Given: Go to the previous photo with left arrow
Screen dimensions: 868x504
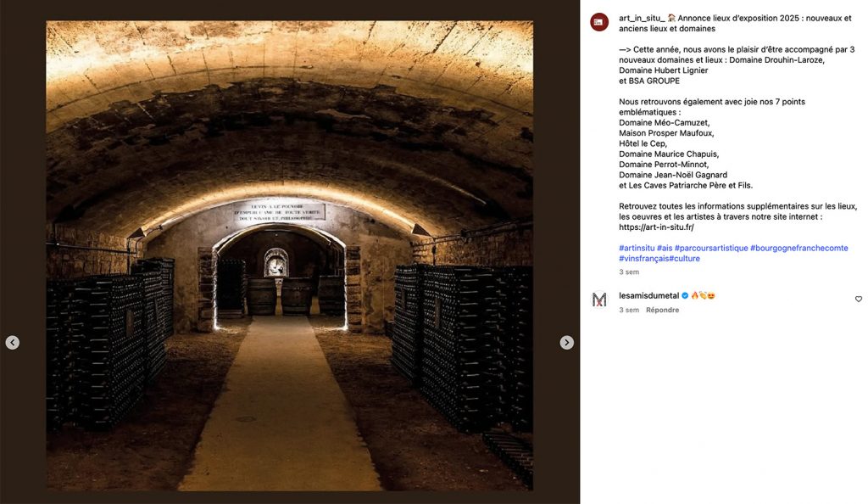Looking at the screenshot, I should coord(13,343).
